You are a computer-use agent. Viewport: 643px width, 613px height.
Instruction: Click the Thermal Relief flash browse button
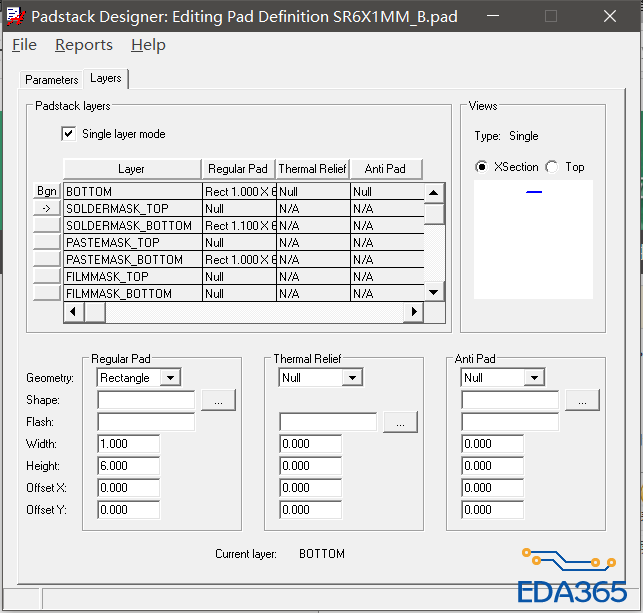tap(399, 422)
